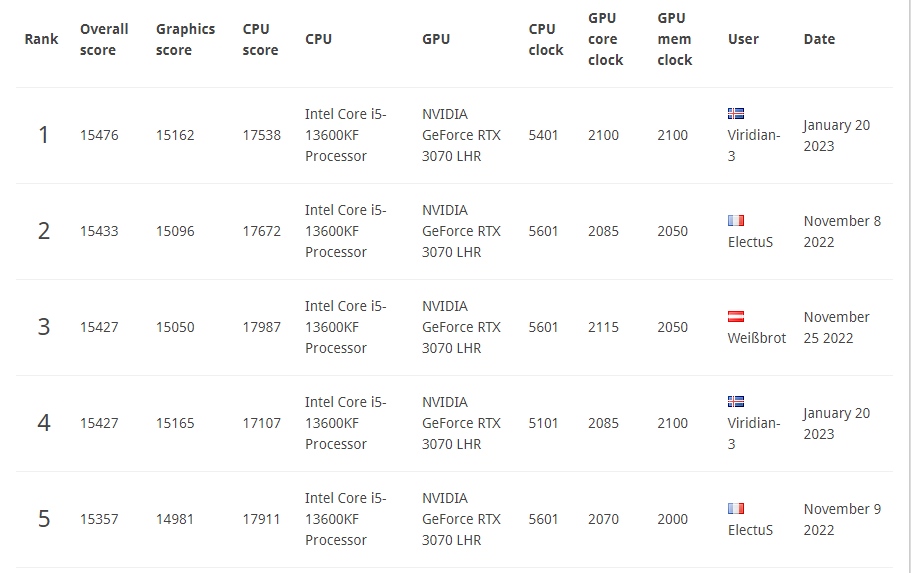911x573 pixels.
Task: Click the graphics score 15165 entry
Action: point(175,423)
